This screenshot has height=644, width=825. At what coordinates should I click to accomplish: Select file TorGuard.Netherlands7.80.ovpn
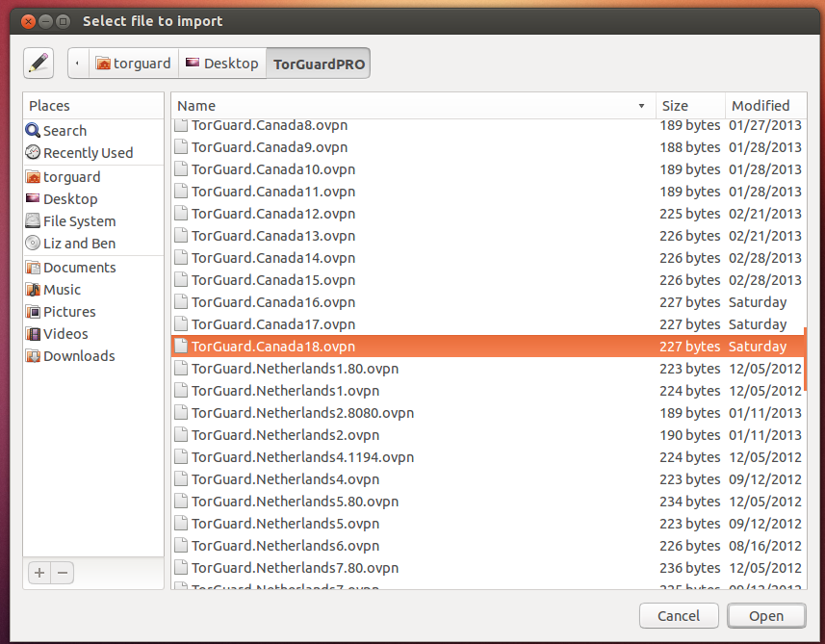tap(487, 567)
